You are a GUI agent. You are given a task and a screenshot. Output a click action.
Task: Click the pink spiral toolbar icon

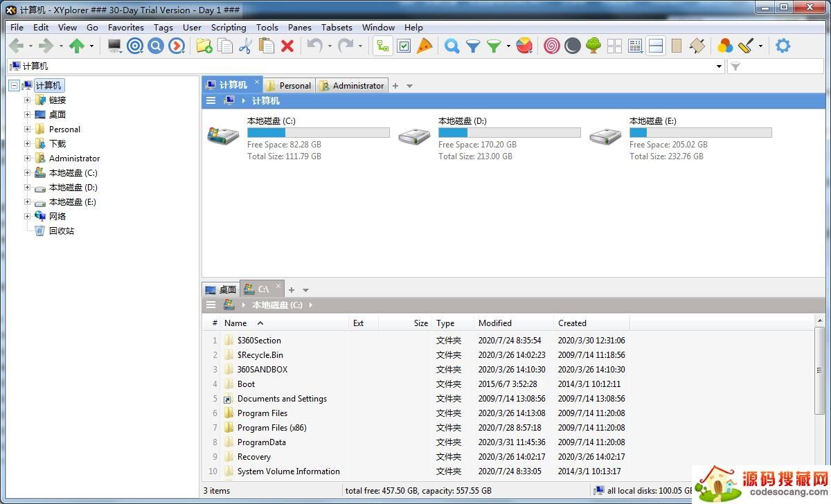point(551,46)
